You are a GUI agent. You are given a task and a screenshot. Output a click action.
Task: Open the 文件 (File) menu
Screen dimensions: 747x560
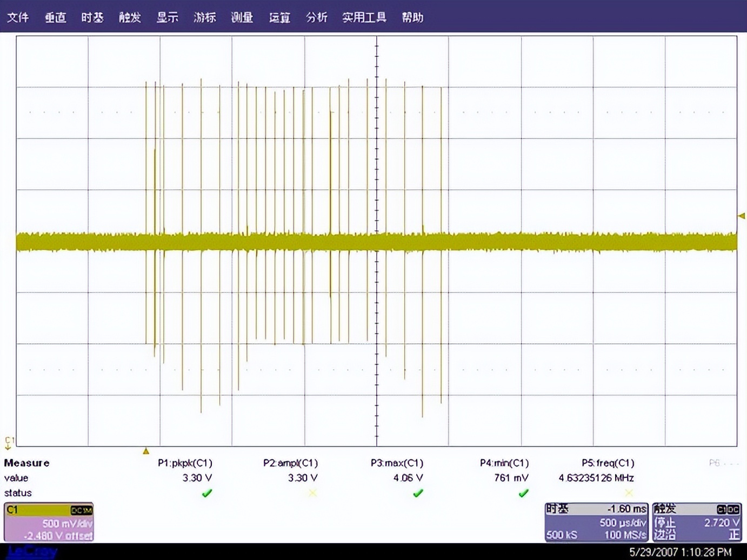pos(18,17)
